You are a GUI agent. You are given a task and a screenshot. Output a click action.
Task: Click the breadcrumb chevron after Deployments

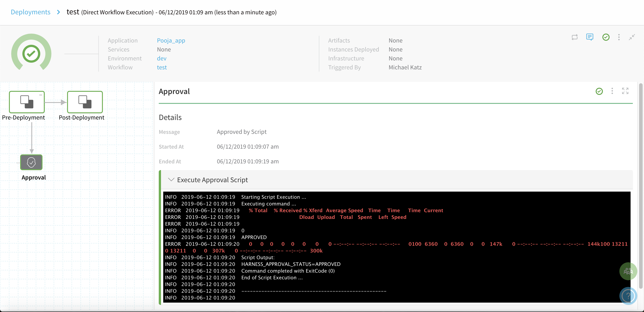(59, 12)
